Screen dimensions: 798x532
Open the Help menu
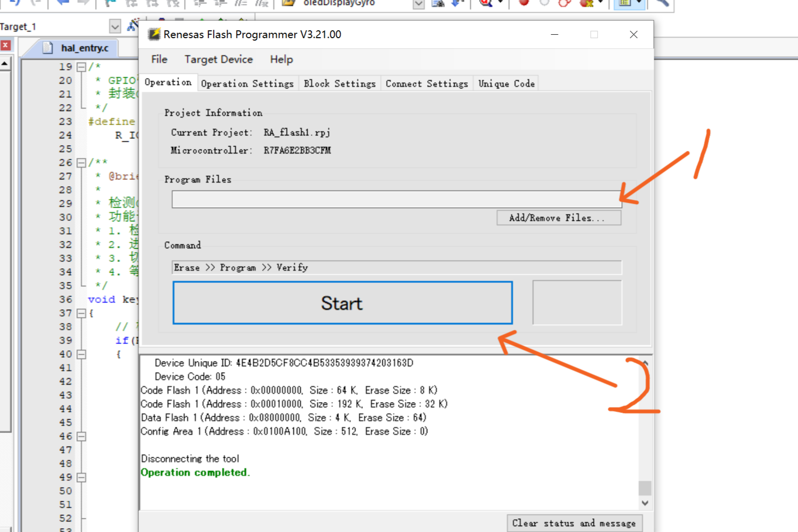click(x=281, y=59)
